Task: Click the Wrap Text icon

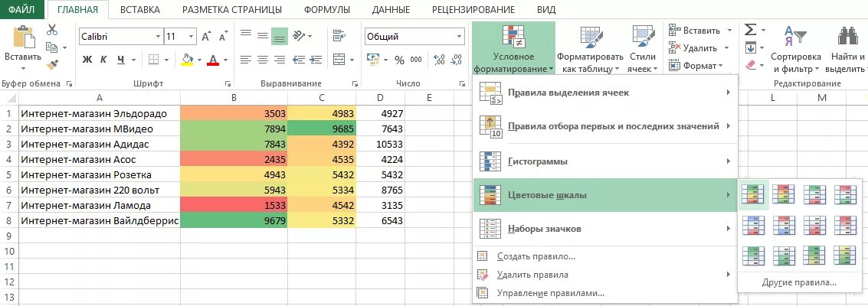Action: click(x=339, y=37)
